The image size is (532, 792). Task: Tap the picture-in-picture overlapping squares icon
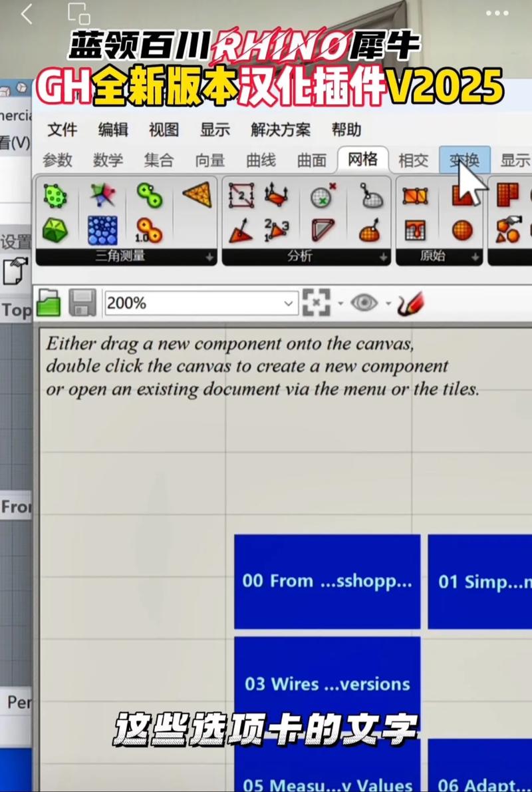tap(79, 13)
